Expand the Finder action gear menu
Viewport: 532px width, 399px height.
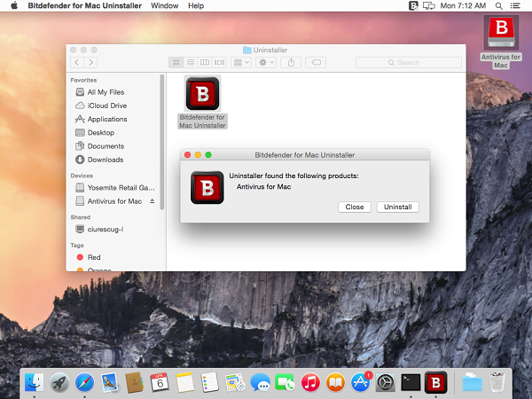coord(266,62)
